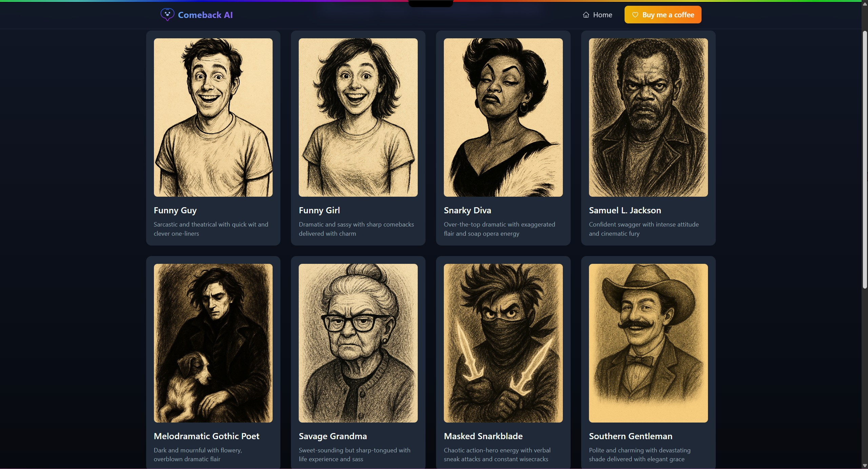Click the Comeback AI brand text

pyautogui.click(x=205, y=15)
